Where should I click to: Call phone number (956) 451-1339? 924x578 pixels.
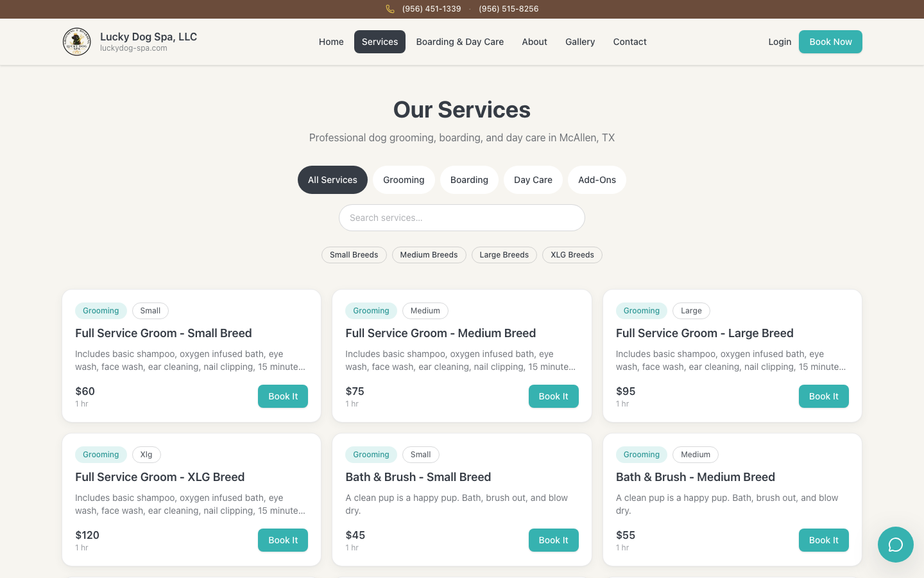[x=431, y=9]
